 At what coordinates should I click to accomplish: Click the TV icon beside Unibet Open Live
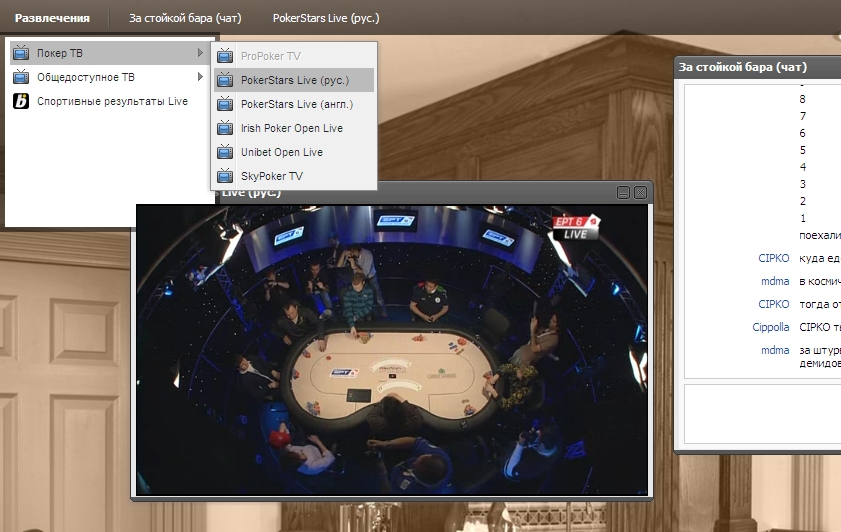pyautogui.click(x=225, y=152)
